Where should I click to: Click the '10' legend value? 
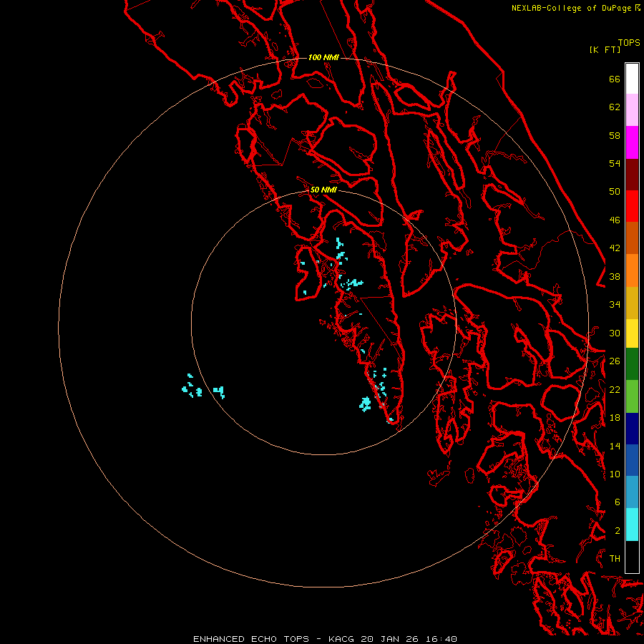pos(615,474)
